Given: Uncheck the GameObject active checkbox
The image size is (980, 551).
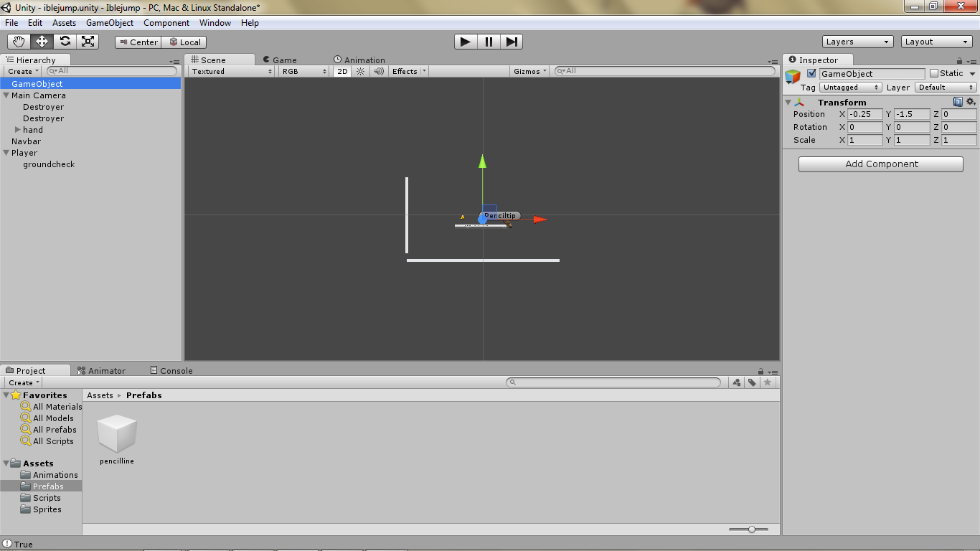Looking at the screenshot, I should pyautogui.click(x=811, y=73).
